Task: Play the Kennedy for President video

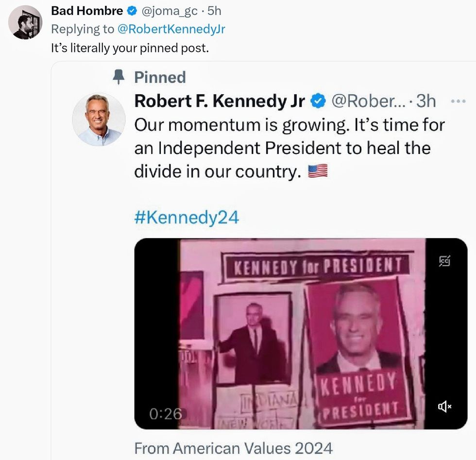Action: coord(301,334)
